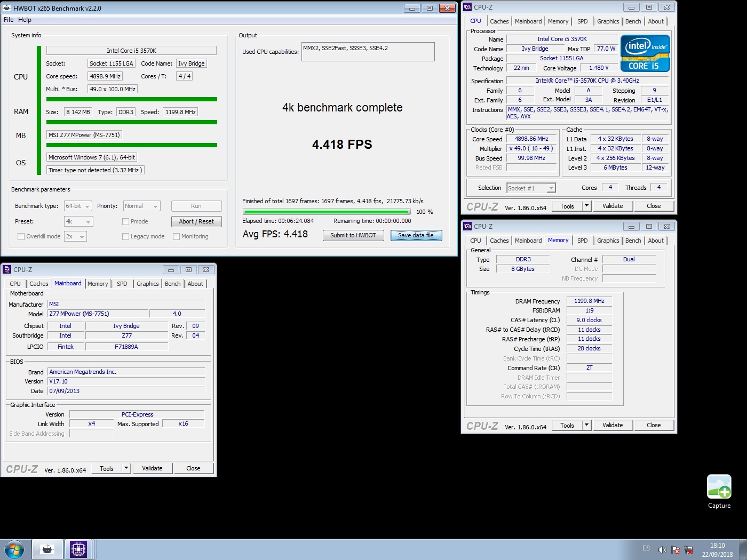This screenshot has width=747, height=560.
Task: Click CPU-Z CPU window title icon
Action: click(x=467, y=7)
